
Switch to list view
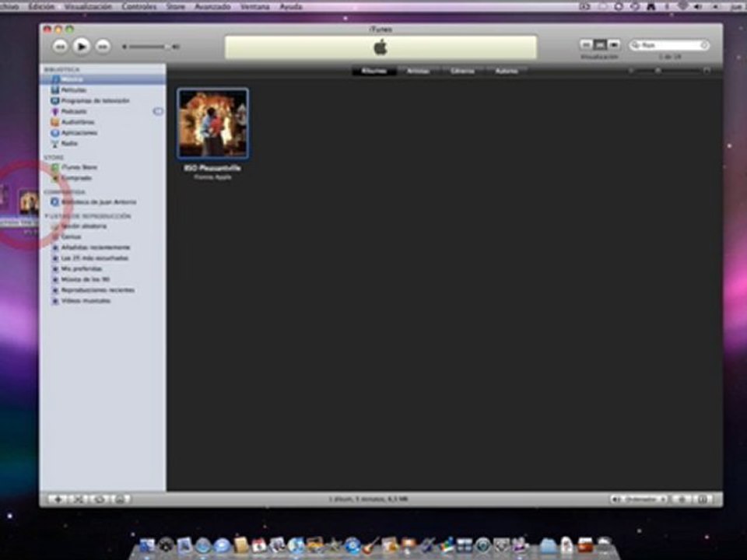click(x=586, y=45)
